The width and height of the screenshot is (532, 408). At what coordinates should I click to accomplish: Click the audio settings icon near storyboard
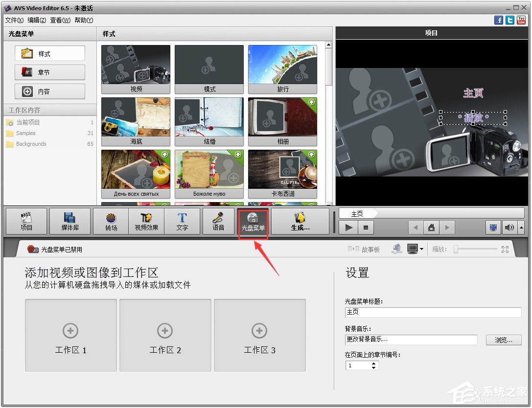[397, 249]
